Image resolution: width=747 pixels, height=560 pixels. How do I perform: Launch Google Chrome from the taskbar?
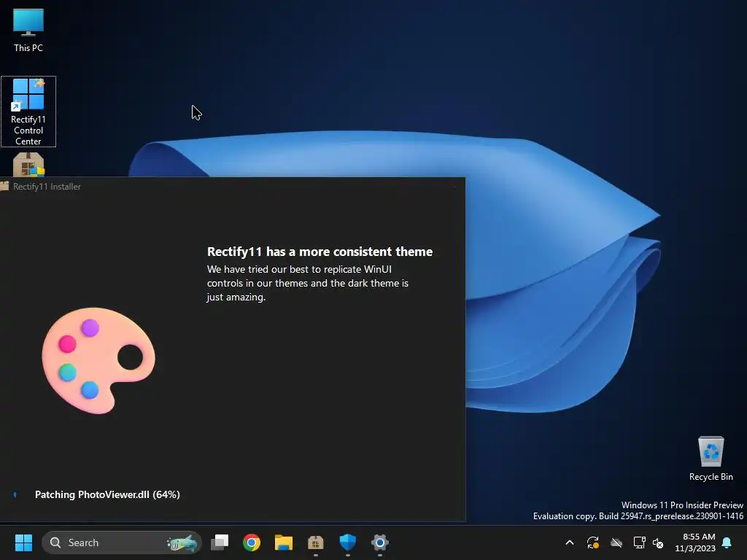pos(252,542)
